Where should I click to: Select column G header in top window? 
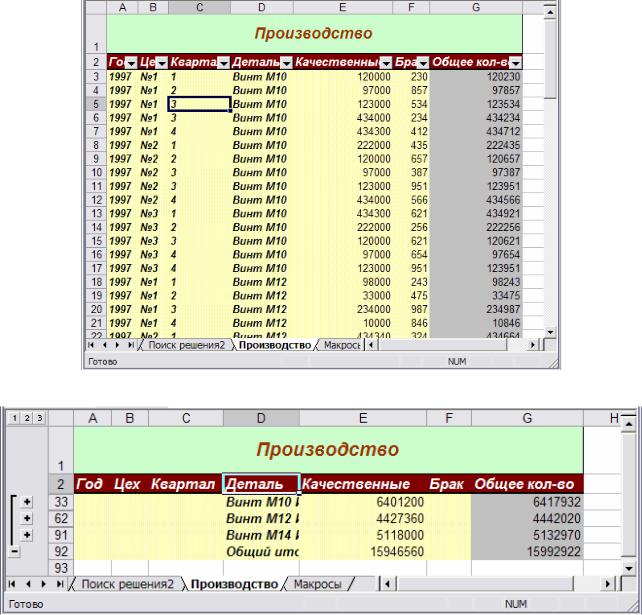click(x=476, y=7)
